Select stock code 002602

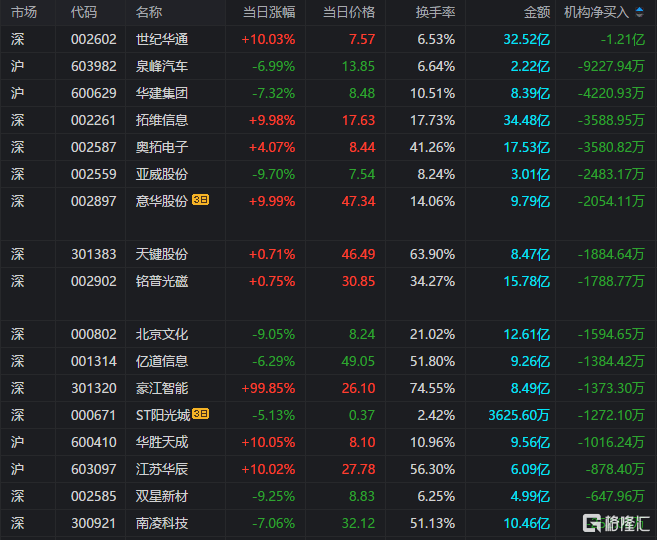click(x=93, y=39)
